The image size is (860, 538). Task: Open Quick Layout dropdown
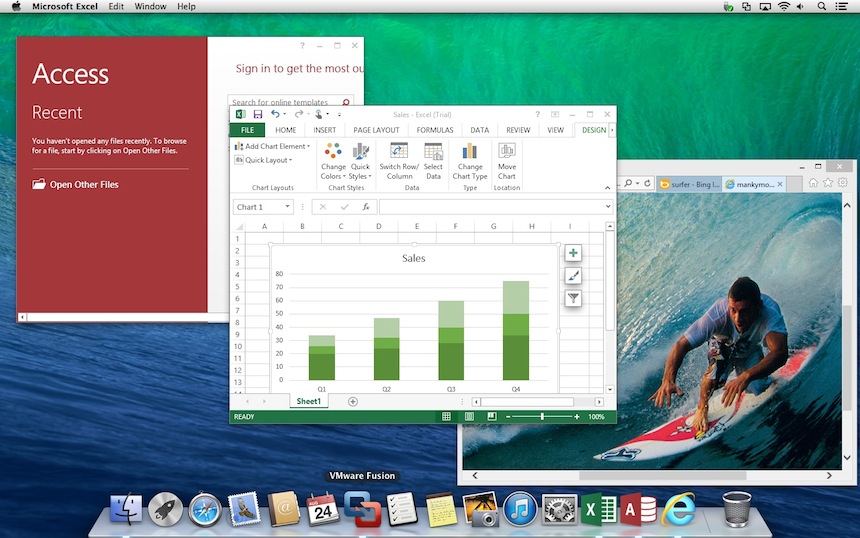pos(263,160)
